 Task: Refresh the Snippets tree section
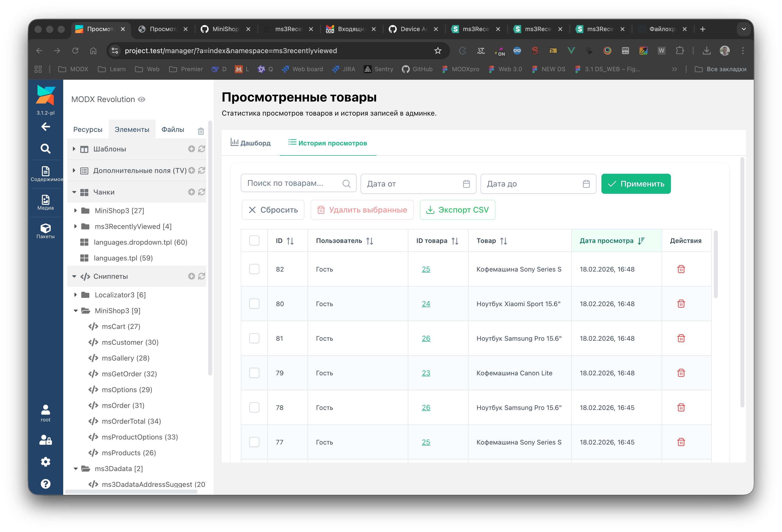[202, 276]
